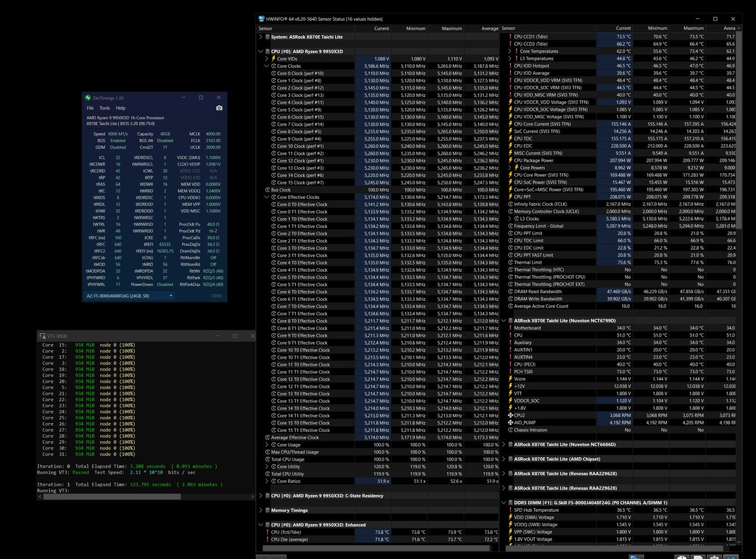Click the CPU CCD1 (Tdie) thermometer icon
The width and height of the screenshot is (756, 559).
click(509, 37)
